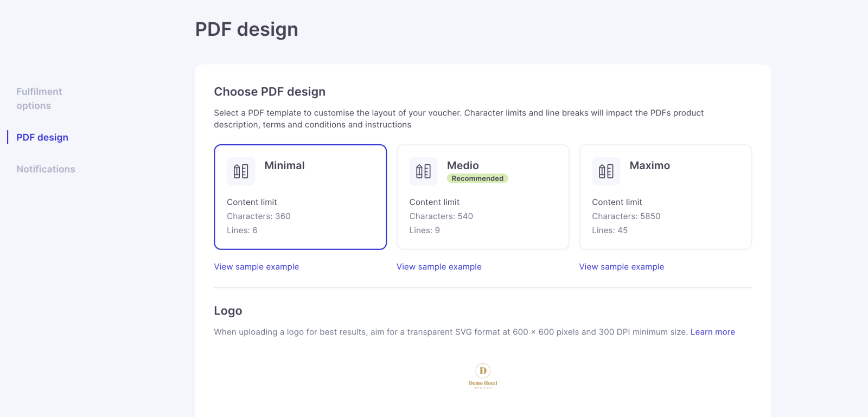Open the sample example below Medio
Image resolution: width=868 pixels, height=417 pixels.
pos(439,267)
